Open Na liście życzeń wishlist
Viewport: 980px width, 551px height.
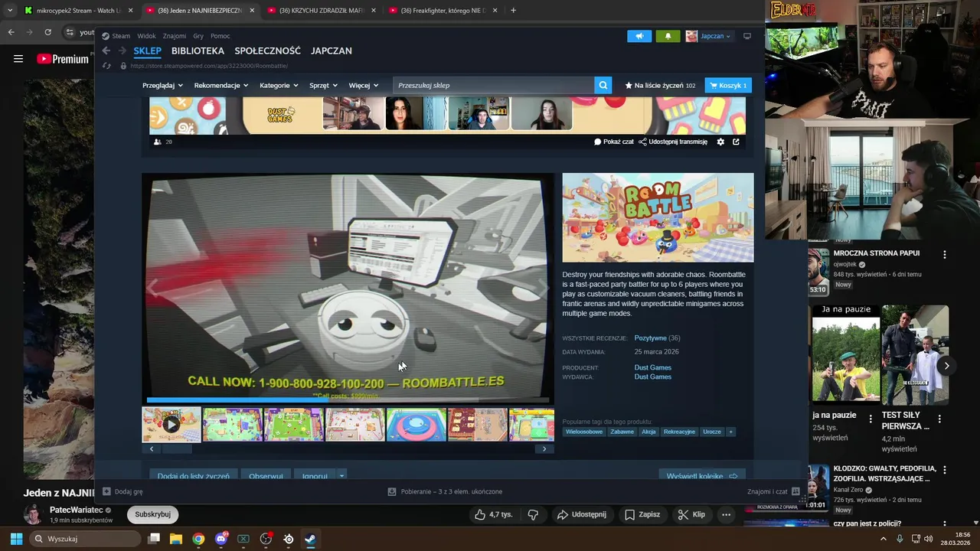(660, 85)
